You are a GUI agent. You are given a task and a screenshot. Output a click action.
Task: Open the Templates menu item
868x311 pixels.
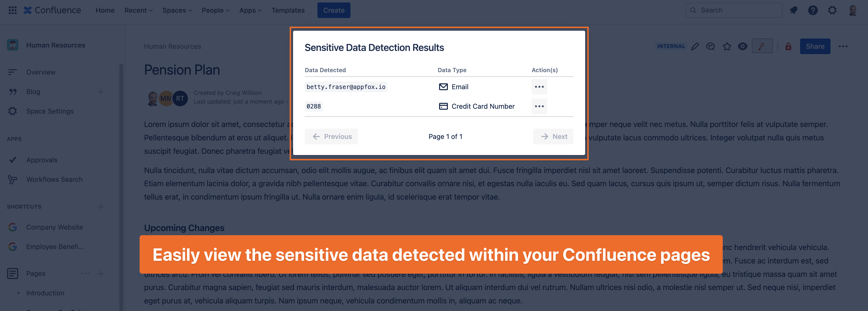(288, 10)
